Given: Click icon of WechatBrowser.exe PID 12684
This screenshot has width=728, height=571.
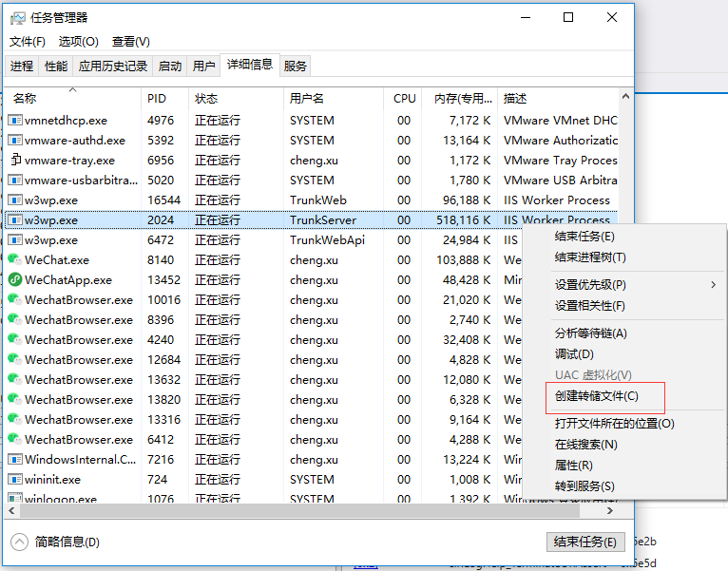Looking at the screenshot, I should click(x=15, y=359).
